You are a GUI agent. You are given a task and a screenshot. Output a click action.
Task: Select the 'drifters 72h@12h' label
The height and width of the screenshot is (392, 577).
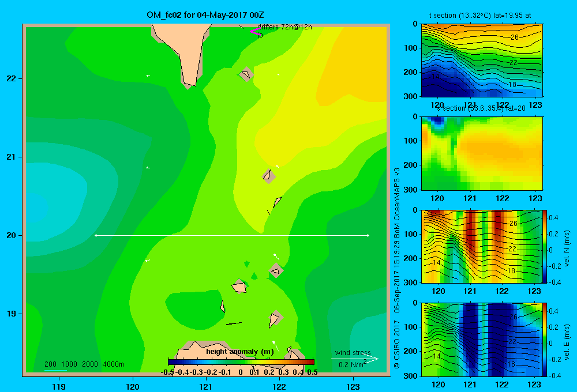(284, 27)
